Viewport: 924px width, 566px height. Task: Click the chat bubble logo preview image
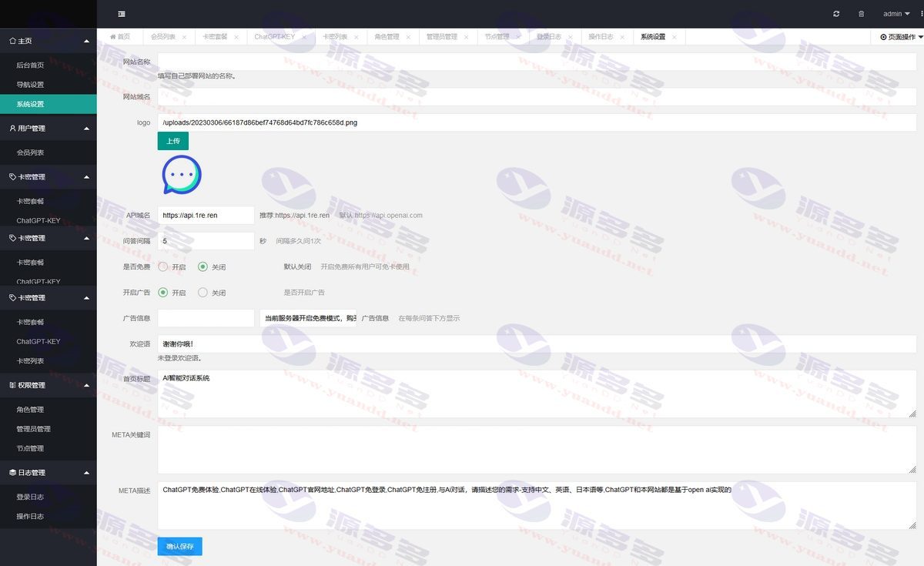click(x=182, y=175)
